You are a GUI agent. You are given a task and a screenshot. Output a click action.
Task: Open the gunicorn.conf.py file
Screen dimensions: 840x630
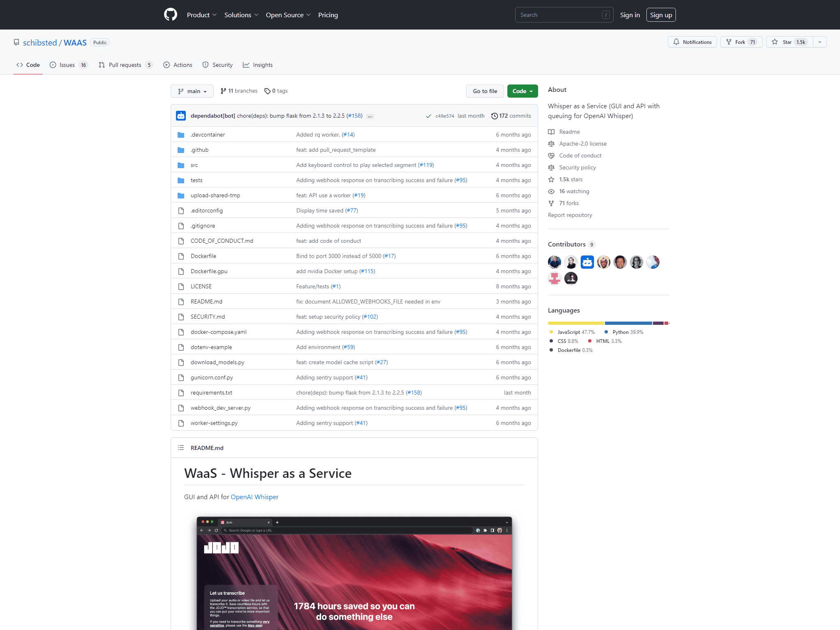point(212,377)
